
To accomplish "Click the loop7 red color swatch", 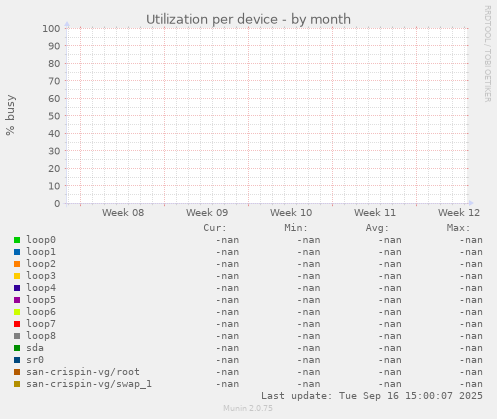I will (17, 324).
